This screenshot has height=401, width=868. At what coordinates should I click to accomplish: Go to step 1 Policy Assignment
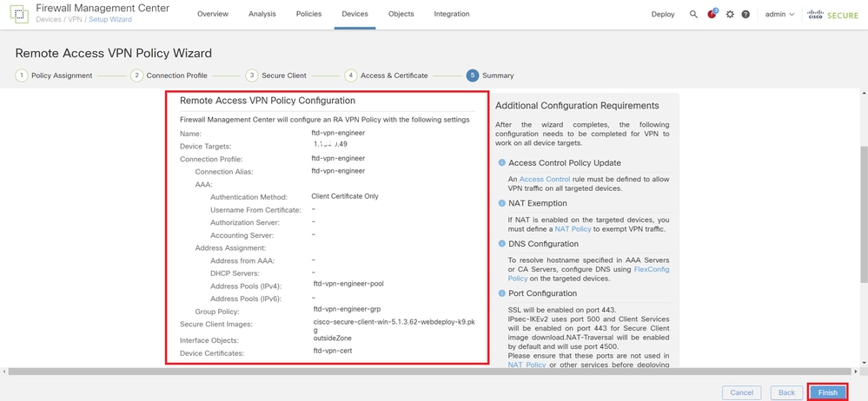coord(54,76)
